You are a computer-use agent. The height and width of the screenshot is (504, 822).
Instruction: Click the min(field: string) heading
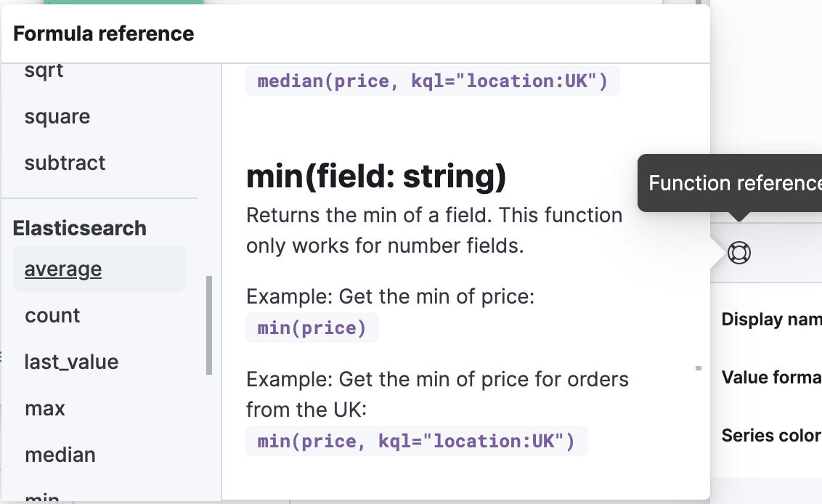click(x=376, y=176)
